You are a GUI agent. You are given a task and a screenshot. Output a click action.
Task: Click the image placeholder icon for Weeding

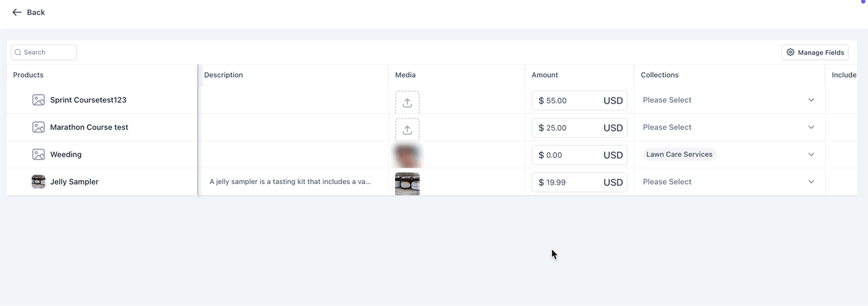39,155
